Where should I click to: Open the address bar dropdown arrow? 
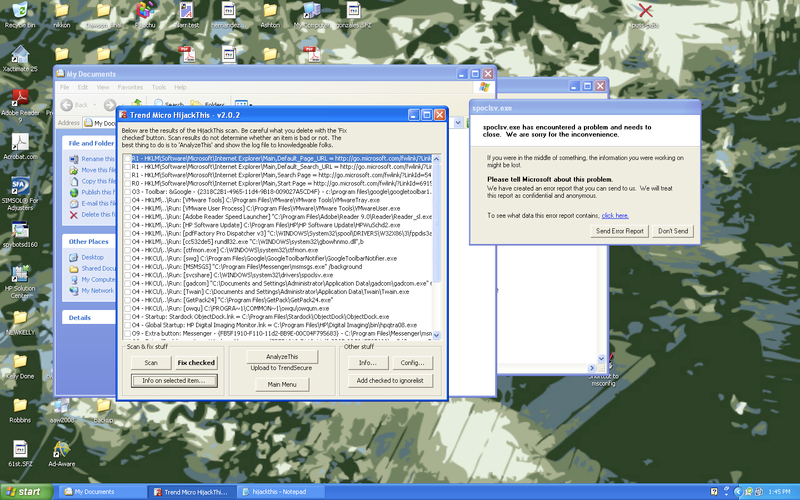click(458, 123)
